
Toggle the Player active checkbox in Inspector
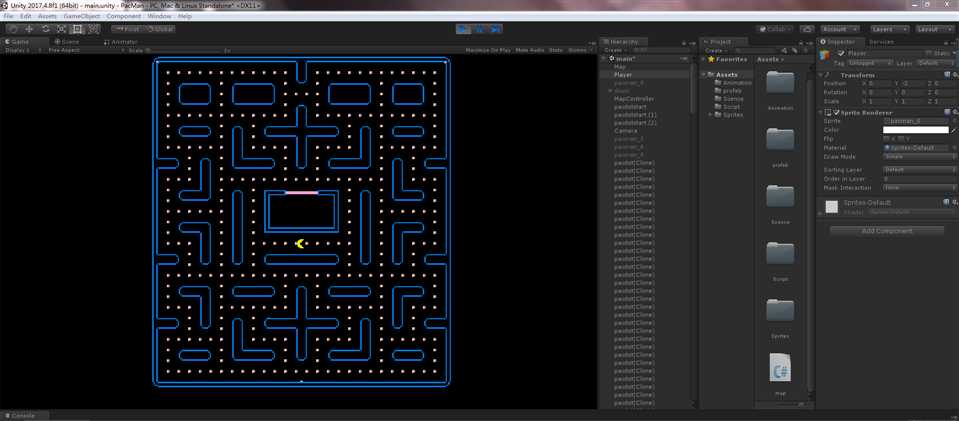click(x=841, y=54)
